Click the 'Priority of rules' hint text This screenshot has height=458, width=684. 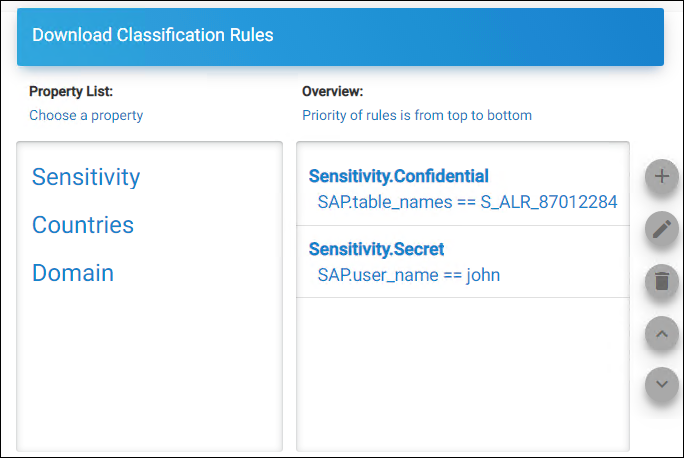pos(417,115)
